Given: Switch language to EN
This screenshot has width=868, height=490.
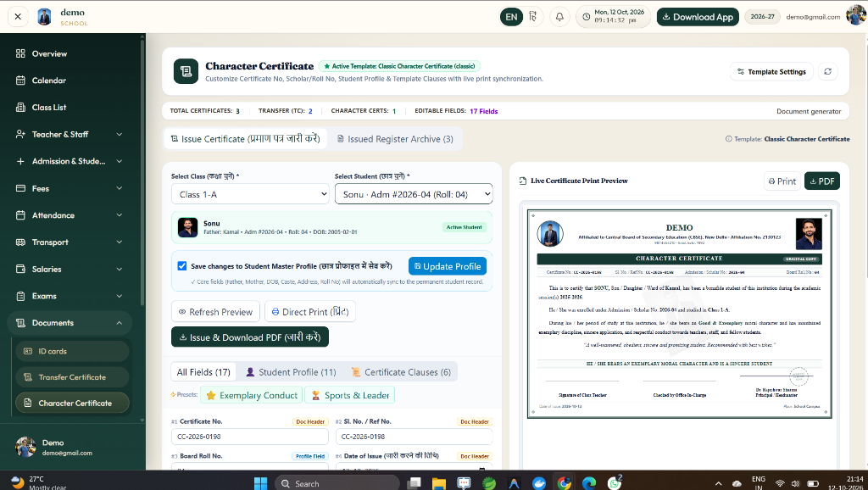Looking at the screenshot, I should point(511,17).
